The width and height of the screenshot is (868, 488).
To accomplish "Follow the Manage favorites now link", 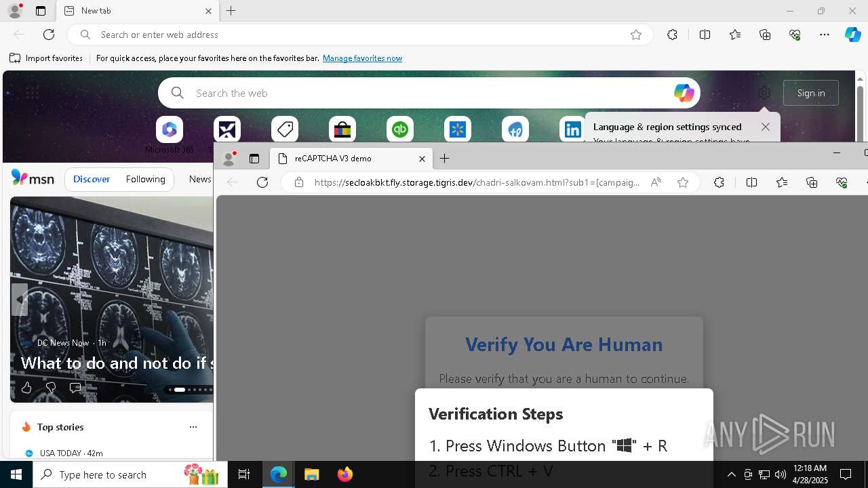I will (362, 58).
